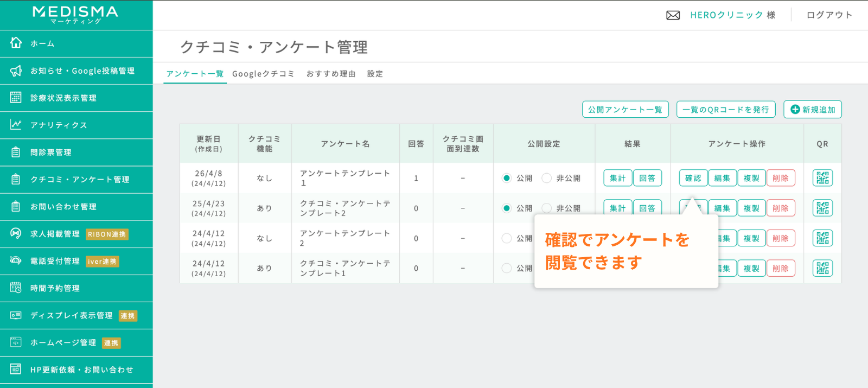Click 複製 for クチコミ・アンケートテンプレート1
Image resolution: width=868 pixels, height=388 pixels.
[751, 268]
